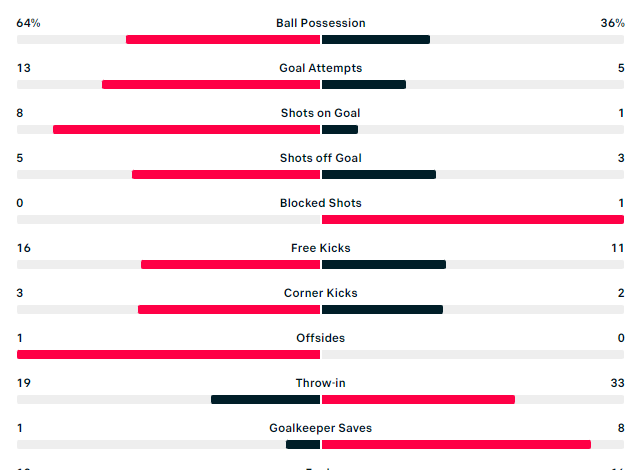Select the Free Kicks label
Screen dimensions: 630x470
coord(320,248)
